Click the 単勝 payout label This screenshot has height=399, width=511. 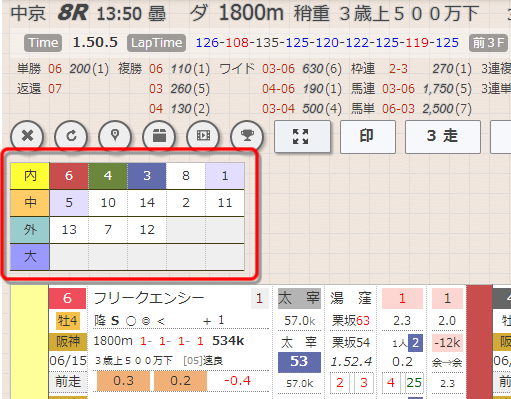29,69
